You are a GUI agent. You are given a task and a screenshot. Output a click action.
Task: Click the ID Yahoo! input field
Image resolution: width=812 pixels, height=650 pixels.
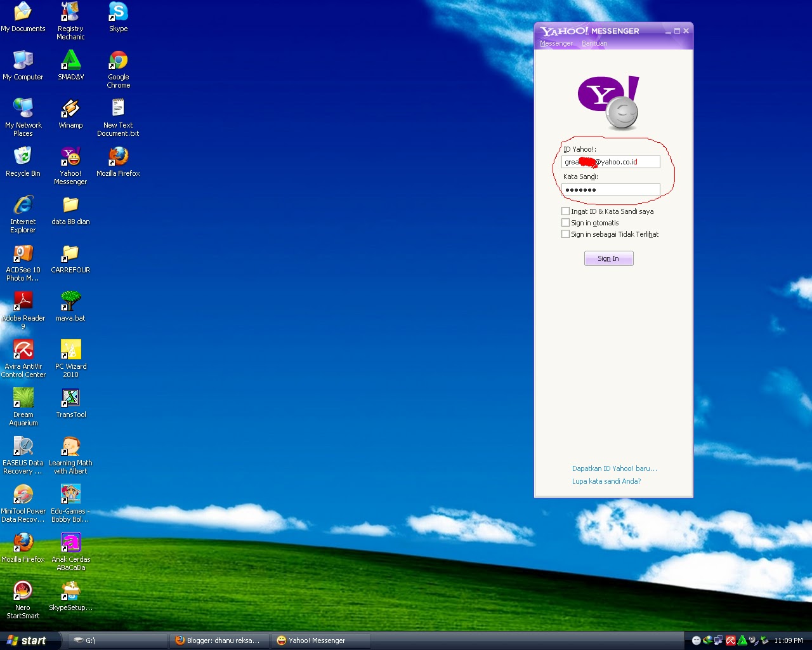pyautogui.click(x=611, y=162)
